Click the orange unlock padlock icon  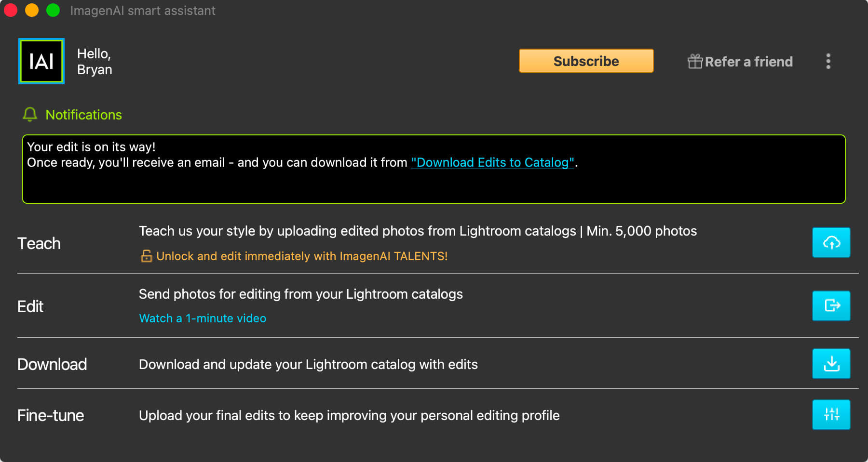146,256
